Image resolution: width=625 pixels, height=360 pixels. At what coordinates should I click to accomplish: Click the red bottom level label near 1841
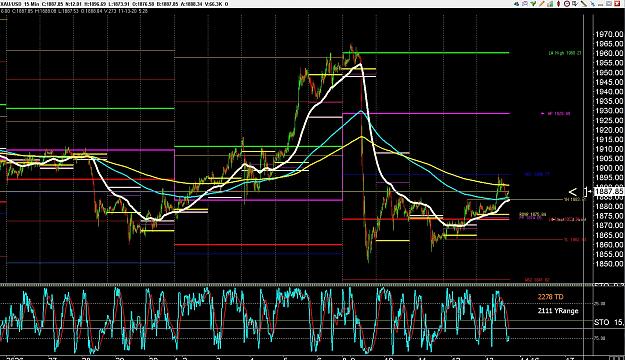[537, 280]
